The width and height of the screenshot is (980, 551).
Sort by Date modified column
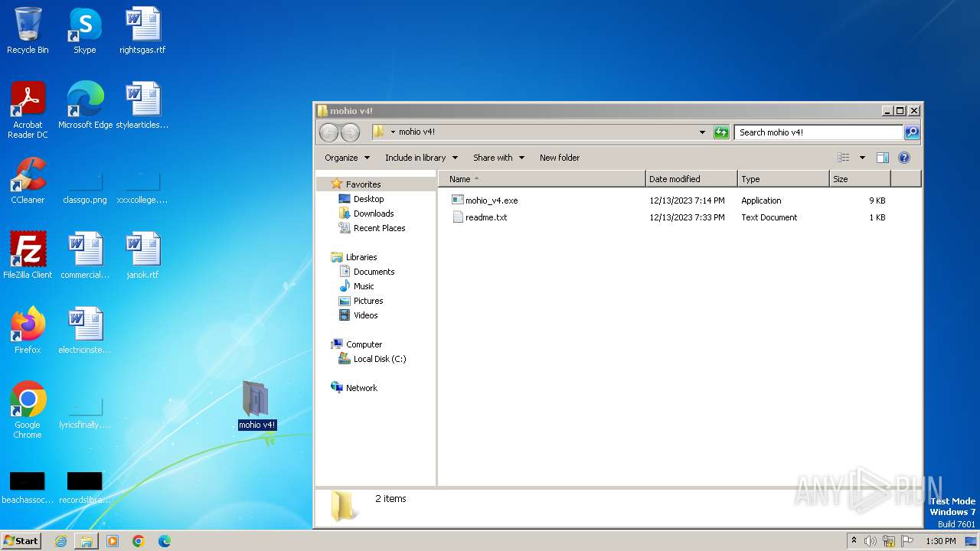(691, 179)
